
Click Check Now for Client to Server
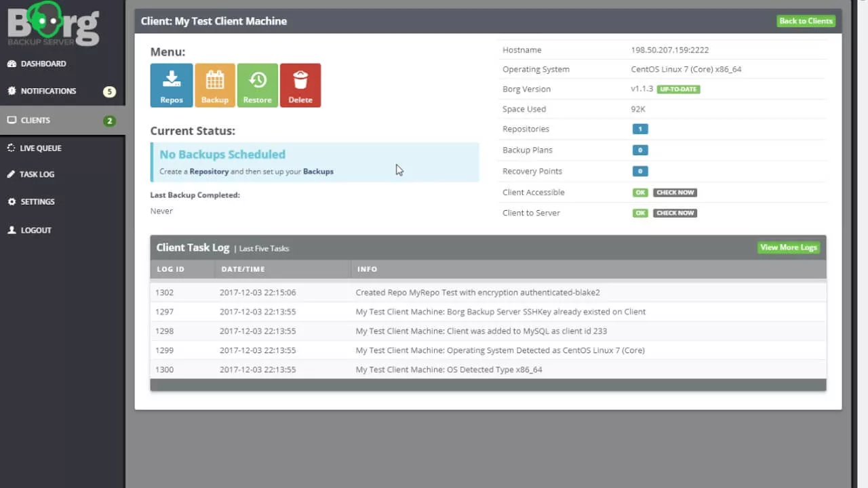[675, 213]
